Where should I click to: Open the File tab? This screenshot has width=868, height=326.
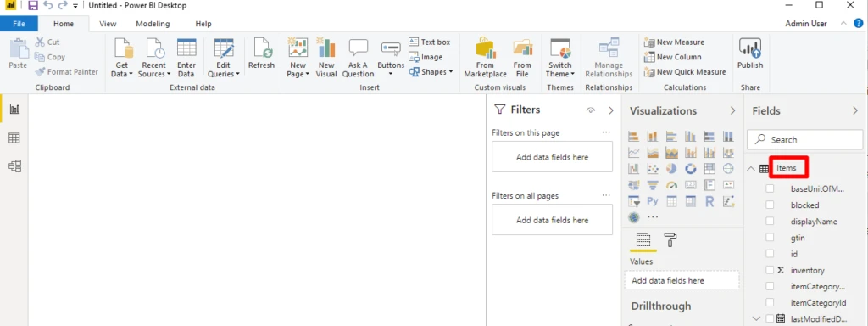tap(19, 24)
